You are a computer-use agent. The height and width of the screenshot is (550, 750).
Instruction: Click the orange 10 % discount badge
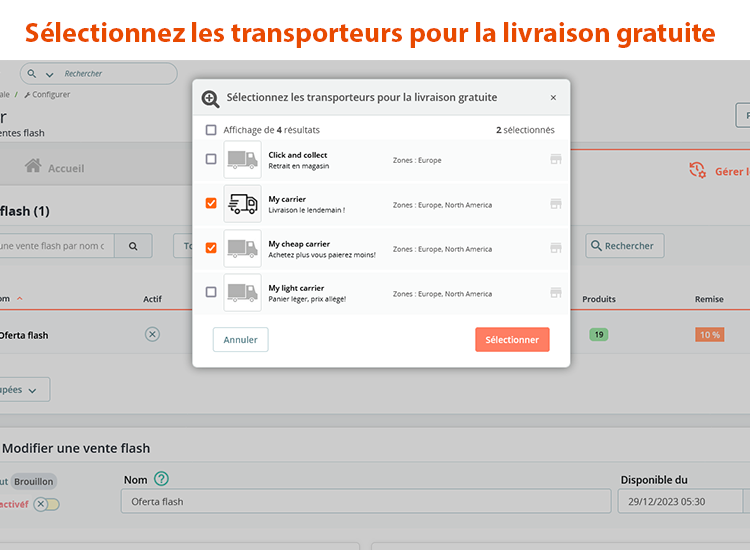pyautogui.click(x=710, y=335)
